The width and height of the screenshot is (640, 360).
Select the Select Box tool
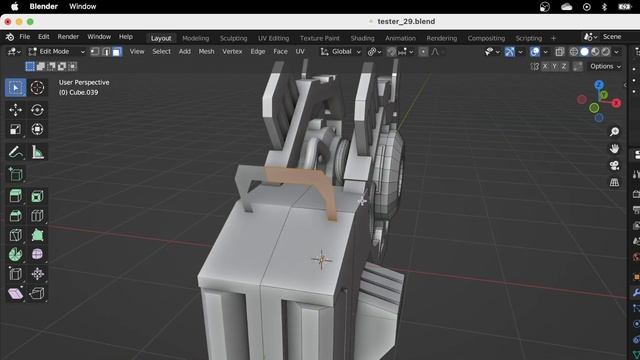pos(16,88)
